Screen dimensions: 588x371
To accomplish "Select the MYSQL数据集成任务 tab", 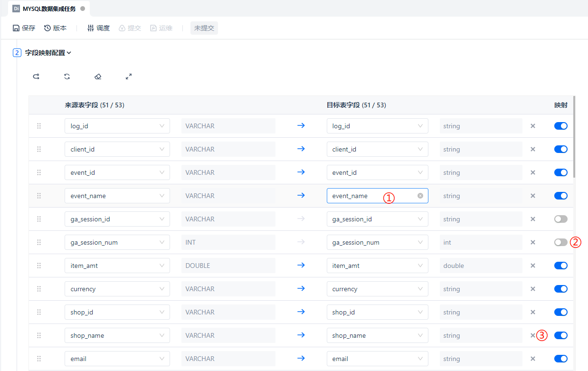I will click(49, 9).
